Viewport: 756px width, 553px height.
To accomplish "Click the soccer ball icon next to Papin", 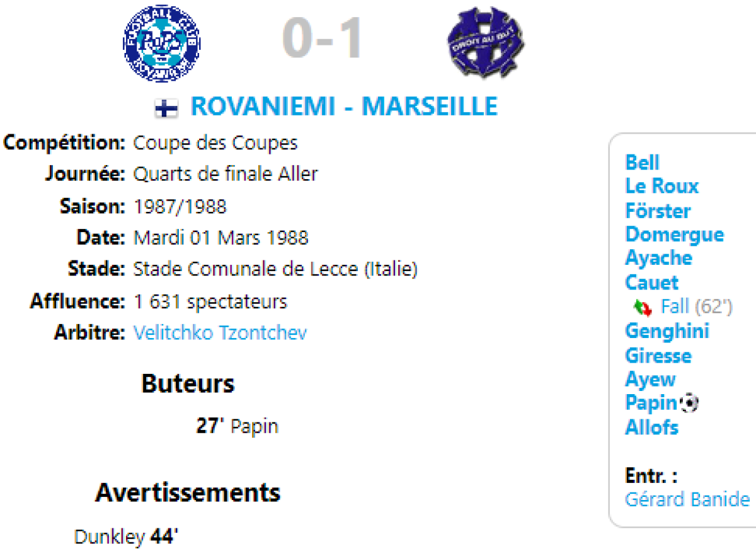I will pyautogui.click(x=690, y=403).
